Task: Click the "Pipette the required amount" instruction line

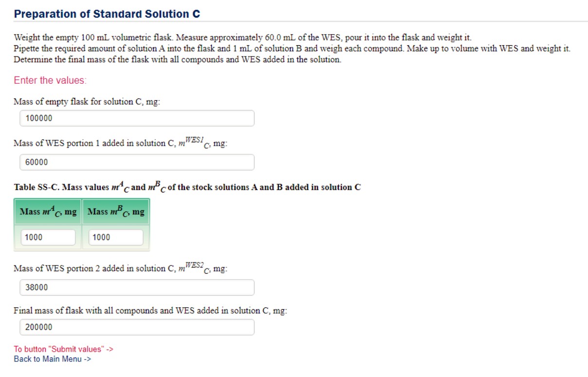Action: (x=292, y=49)
